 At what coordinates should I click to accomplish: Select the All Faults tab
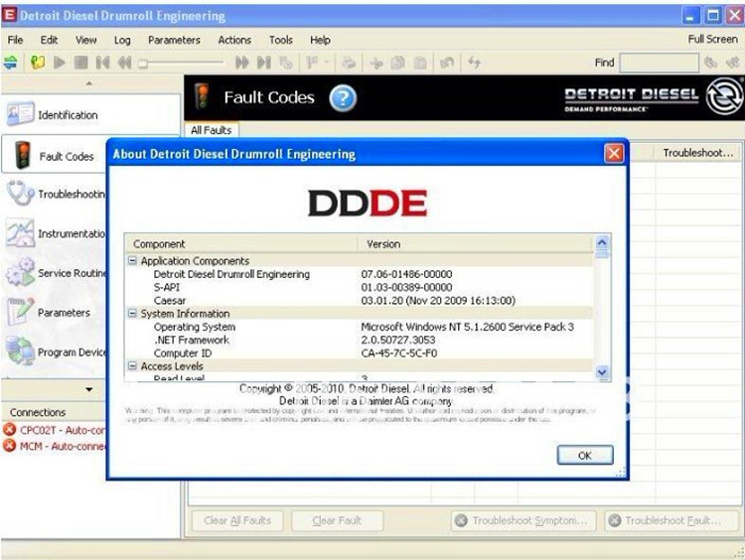tap(212, 130)
